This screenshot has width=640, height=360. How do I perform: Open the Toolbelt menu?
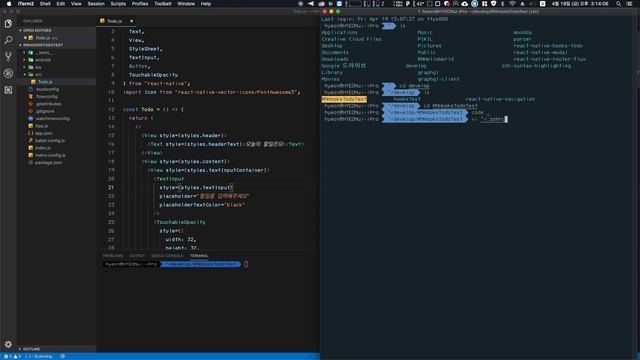point(163,4)
